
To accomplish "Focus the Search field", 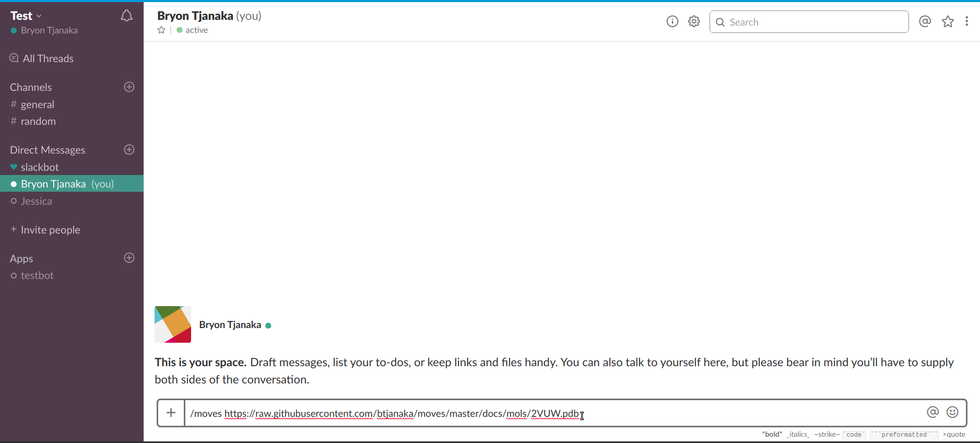I will [809, 22].
